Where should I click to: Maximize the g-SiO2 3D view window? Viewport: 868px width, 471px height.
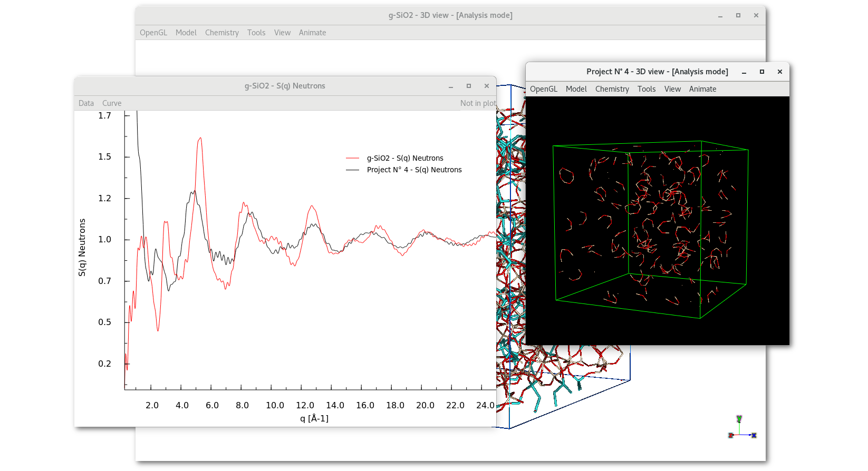738,15
